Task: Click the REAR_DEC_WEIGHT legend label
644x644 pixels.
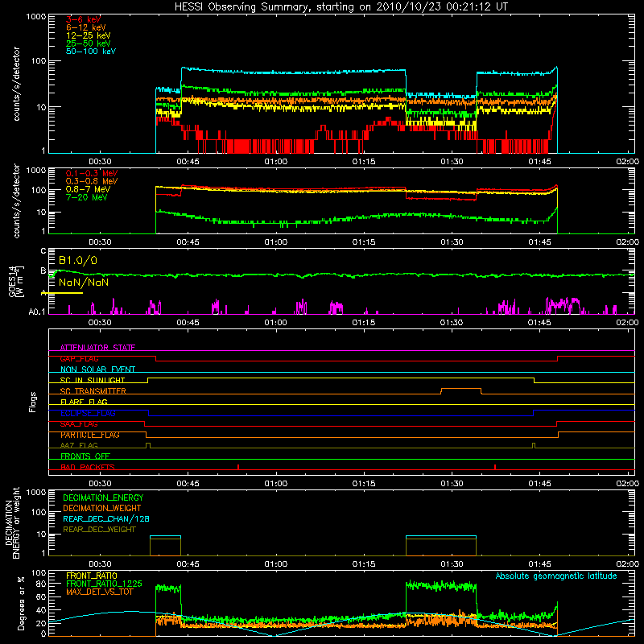Action: click(x=99, y=530)
